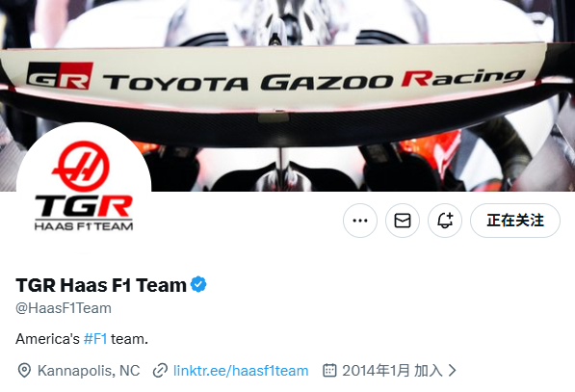This screenshot has height=392, width=575.
Task: Click the location pin icon
Action: 24,371
